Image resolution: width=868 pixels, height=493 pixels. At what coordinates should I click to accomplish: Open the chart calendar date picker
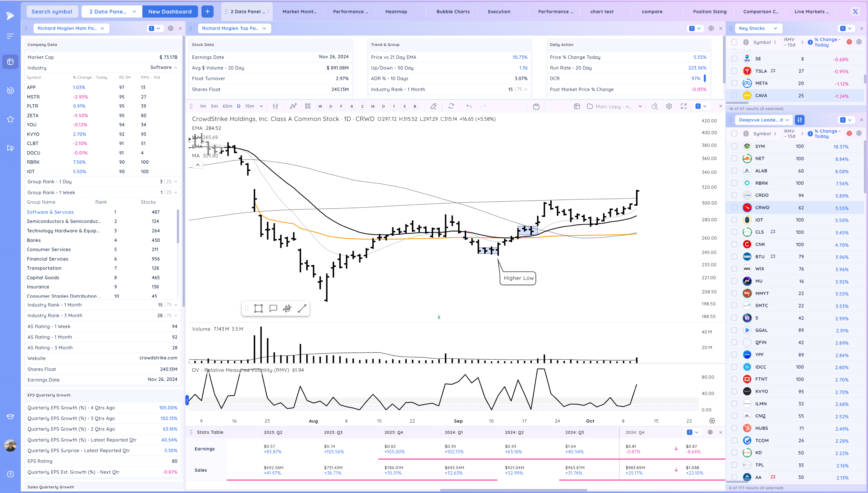click(x=536, y=107)
